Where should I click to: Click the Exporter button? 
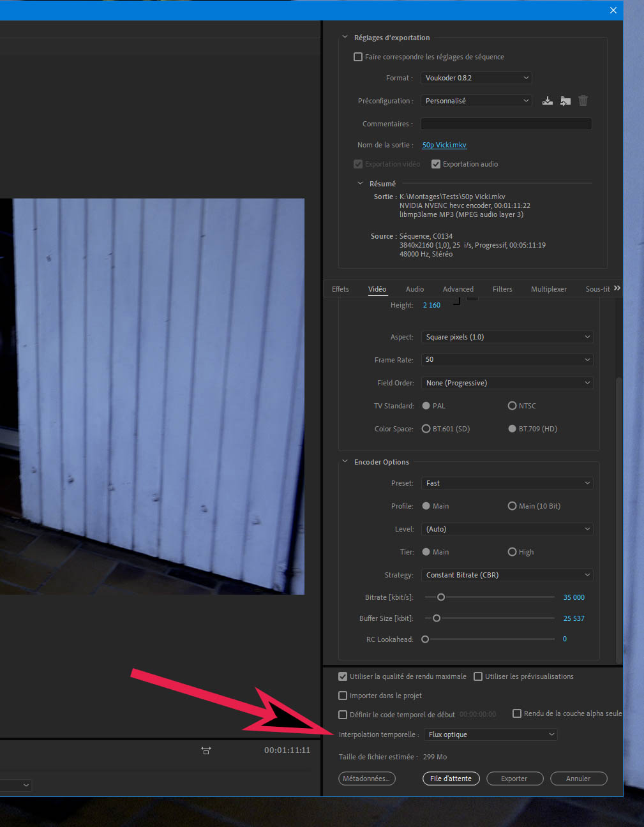tap(514, 779)
